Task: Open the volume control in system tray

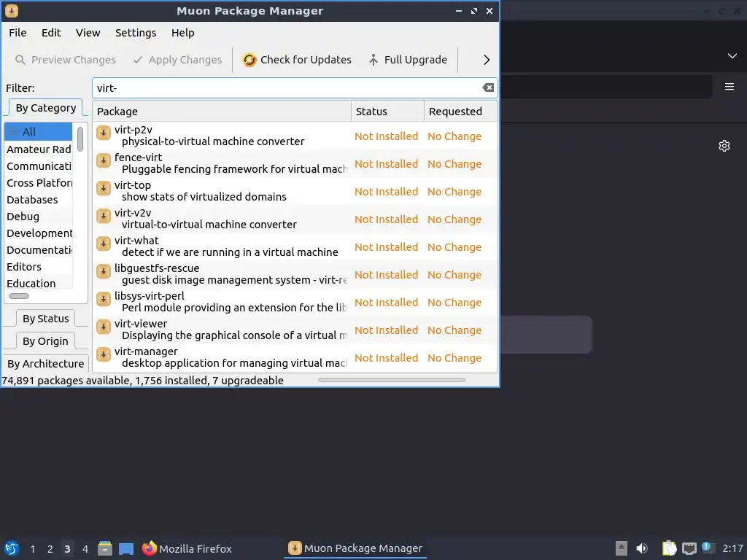Action: click(642, 548)
